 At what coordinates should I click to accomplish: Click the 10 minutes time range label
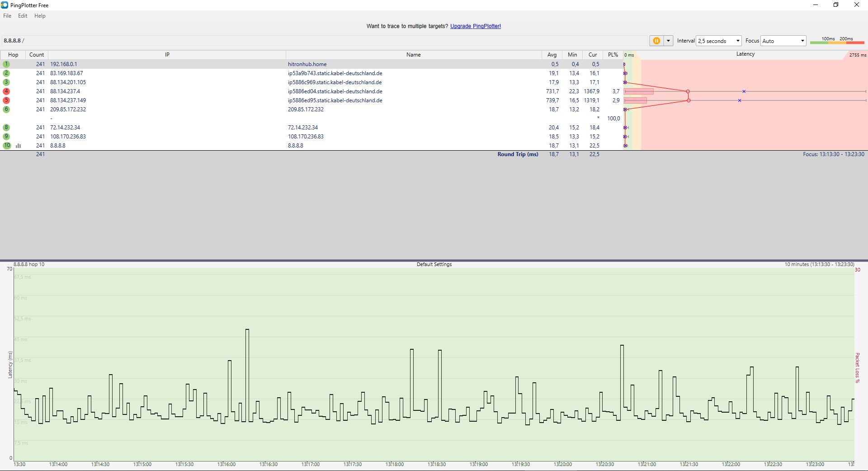tap(819, 264)
